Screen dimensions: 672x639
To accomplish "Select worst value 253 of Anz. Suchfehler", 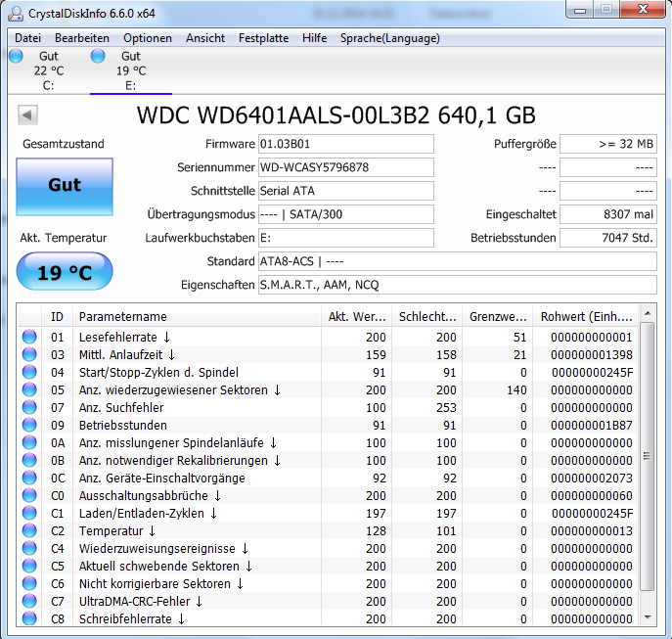I will [x=446, y=407].
